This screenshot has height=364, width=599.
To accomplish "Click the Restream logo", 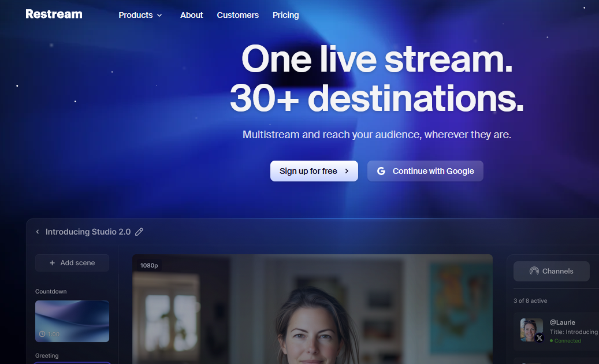I will coord(54,14).
